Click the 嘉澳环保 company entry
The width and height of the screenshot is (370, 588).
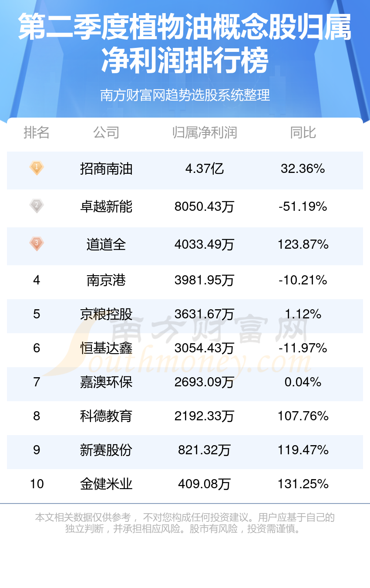106,382
